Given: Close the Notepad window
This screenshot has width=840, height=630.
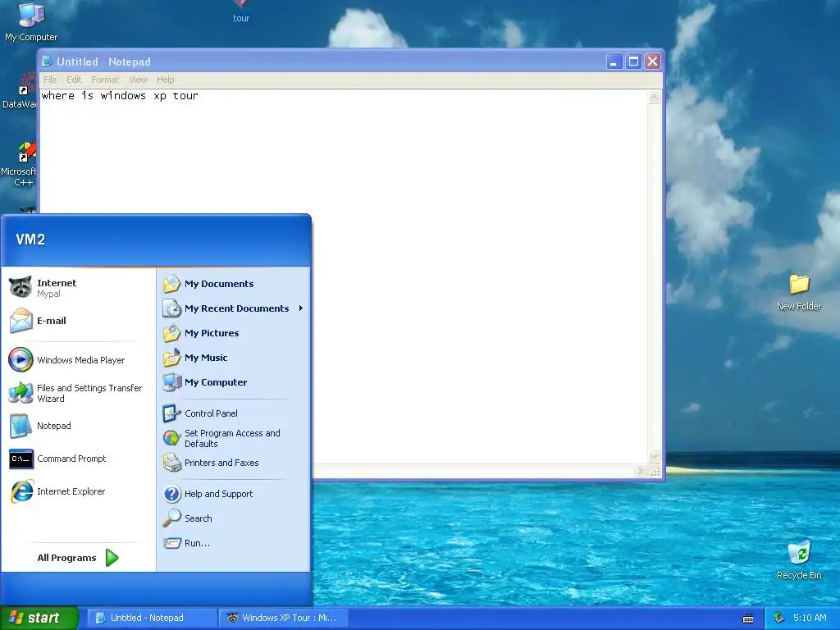Looking at the screenshot, I should [652, 62].
